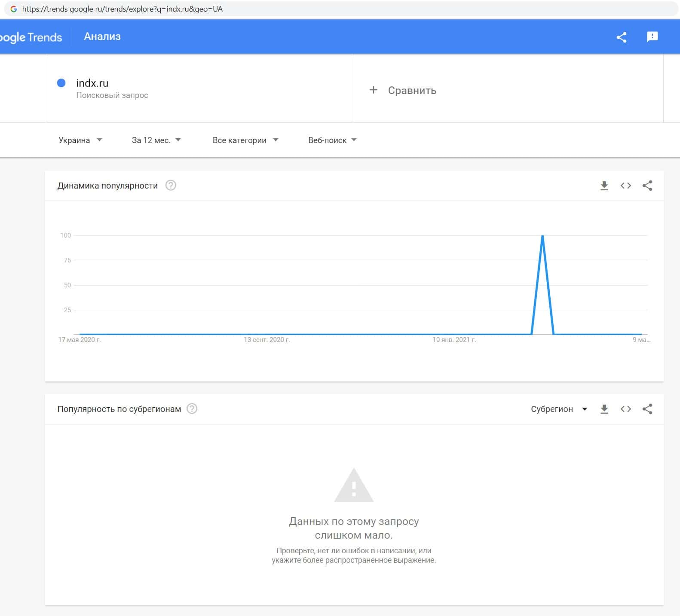Open the Google Trends logo link
Image resolution: width=680 pixels, height=616 pixels.
[x=31, y=37]
